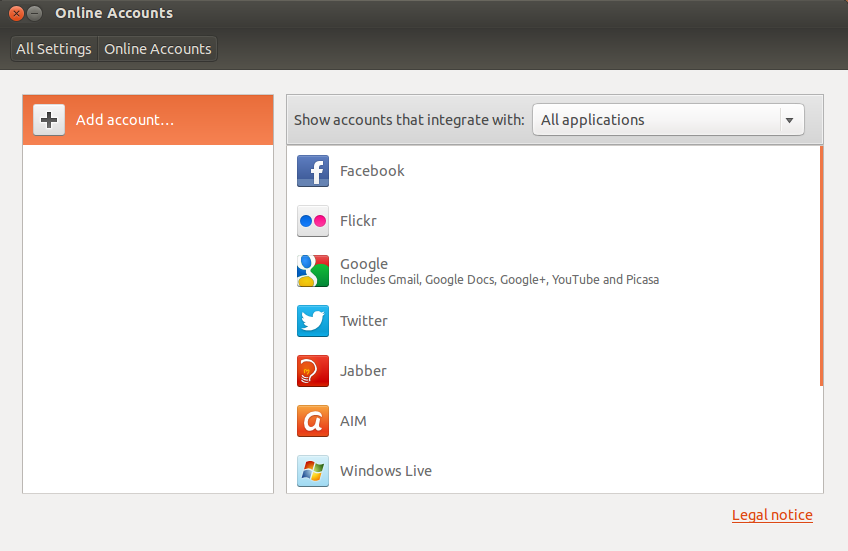
Task: Click the 'Includes Gmail, Google Docs' description
Action: click(x=499, y=280)
